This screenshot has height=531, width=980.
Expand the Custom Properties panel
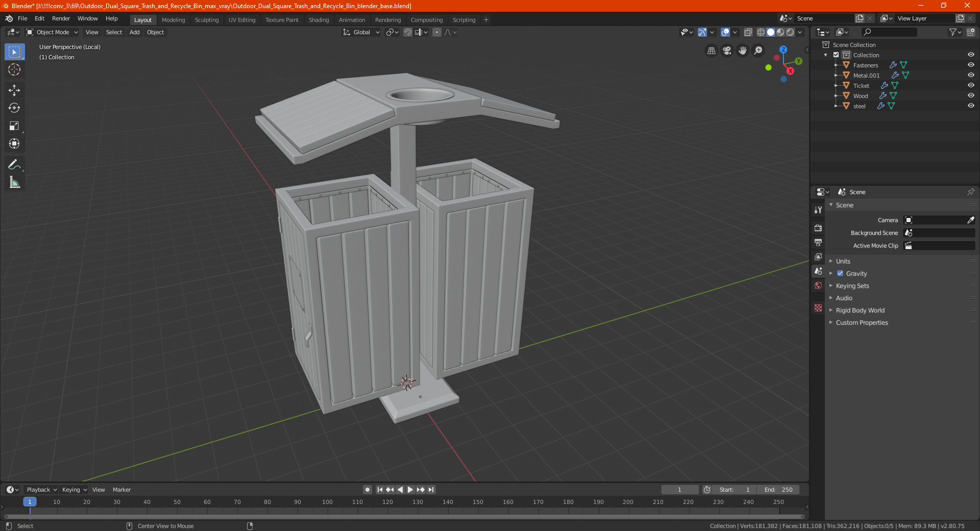point(862,322)
